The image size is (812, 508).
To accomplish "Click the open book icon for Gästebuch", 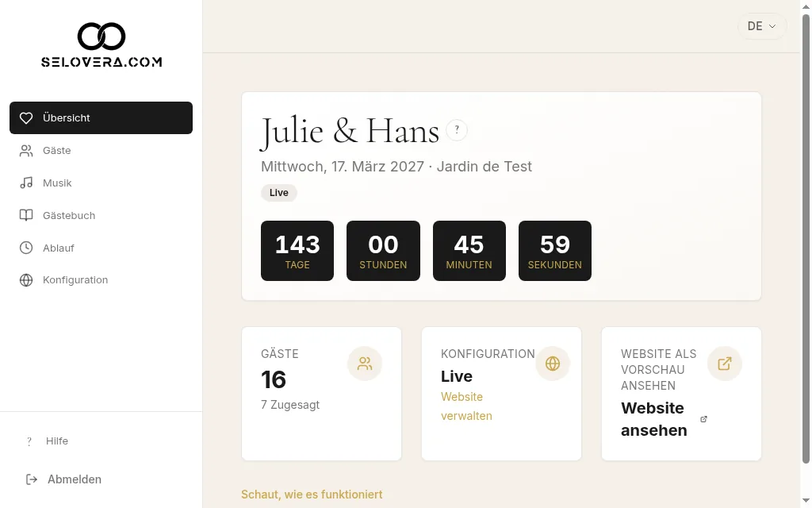I will tap(26, 216).
